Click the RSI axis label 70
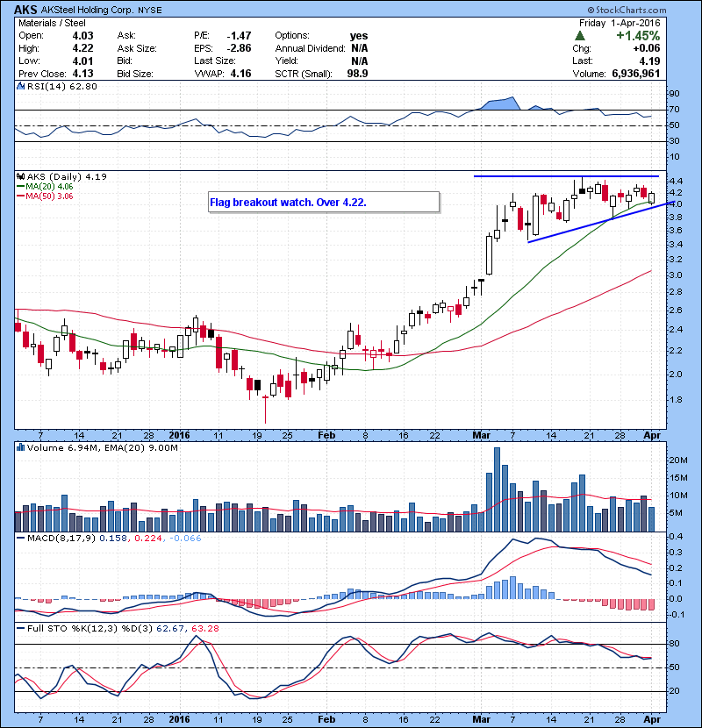The width and height of the screenshot is (702, 728). (x=674, y=110)
